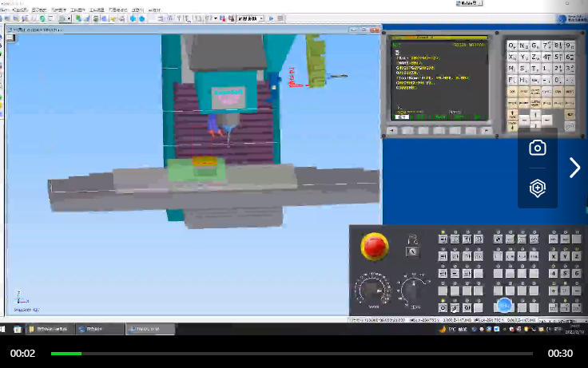Hit the red emergency stop button
Screen dimensions: 588x368
tap(374, 246)
